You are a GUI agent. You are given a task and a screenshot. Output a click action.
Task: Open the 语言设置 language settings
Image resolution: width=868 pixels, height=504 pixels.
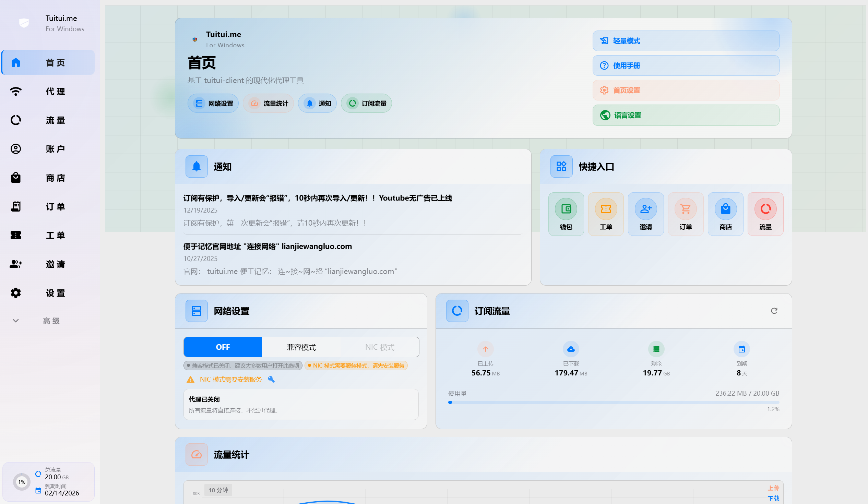tap(686, 115)
